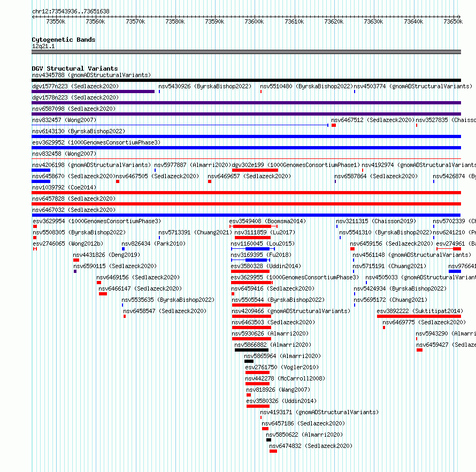Click the nsv6587098 (Sedlazeck2020) label

[74, 109]
